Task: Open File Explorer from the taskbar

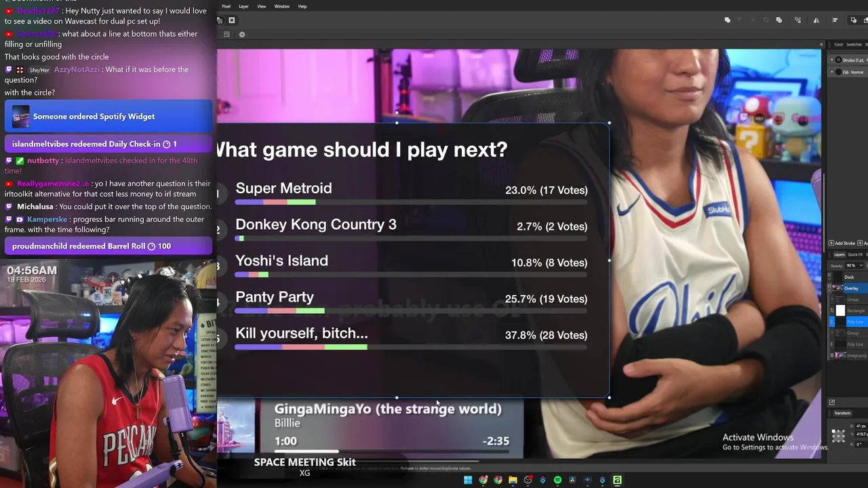Action: (x=513, y=480)
